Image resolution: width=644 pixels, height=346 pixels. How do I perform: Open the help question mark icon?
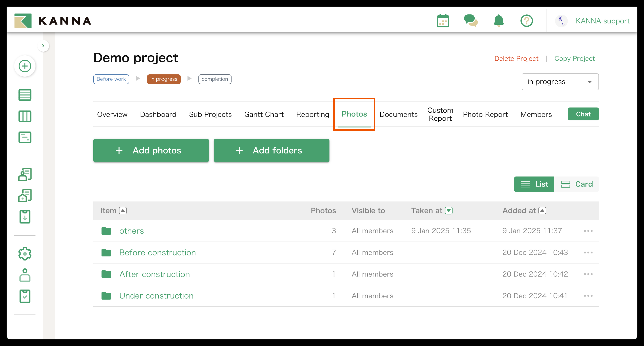527,21
